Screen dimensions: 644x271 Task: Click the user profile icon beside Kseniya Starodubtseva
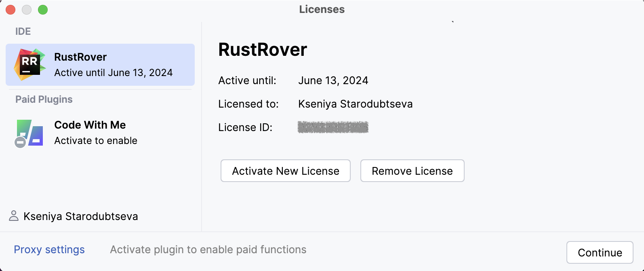pyautogui.click(x=14, y=216)
